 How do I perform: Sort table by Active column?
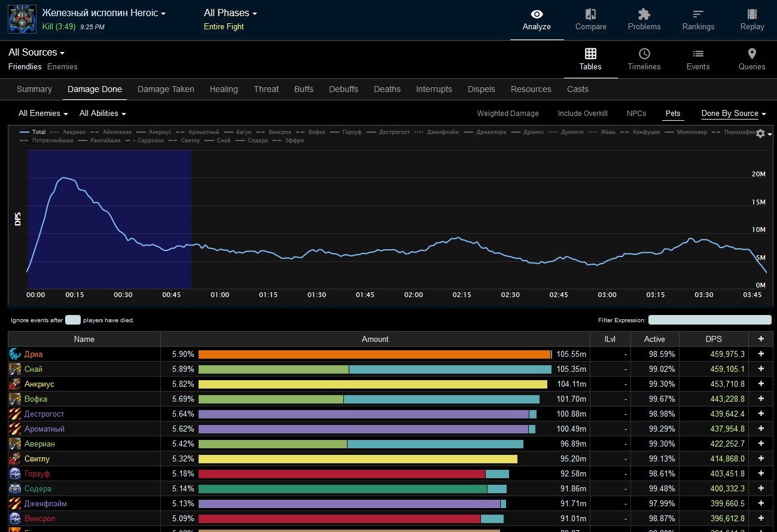click(654, 339)
